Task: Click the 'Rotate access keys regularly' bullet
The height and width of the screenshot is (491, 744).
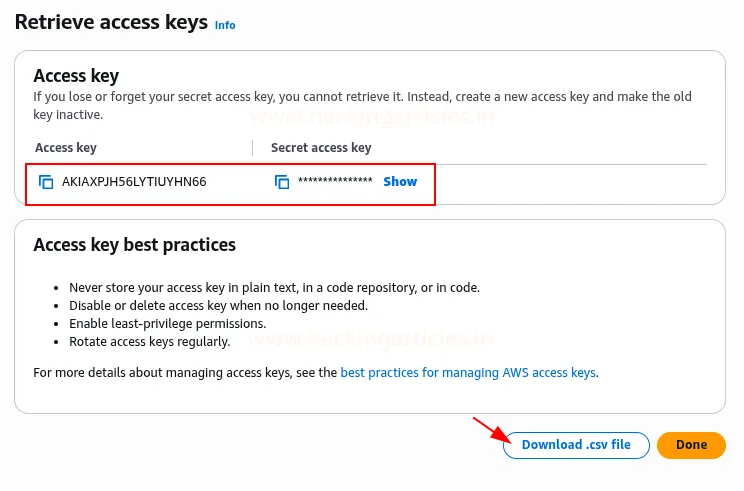Action: pyautogui.click(x=149, y=342)
